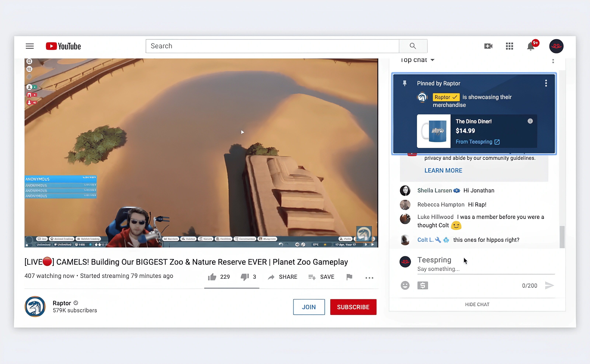
Task: Open Raptor channel avatar below video
Action: click(35, 307)
